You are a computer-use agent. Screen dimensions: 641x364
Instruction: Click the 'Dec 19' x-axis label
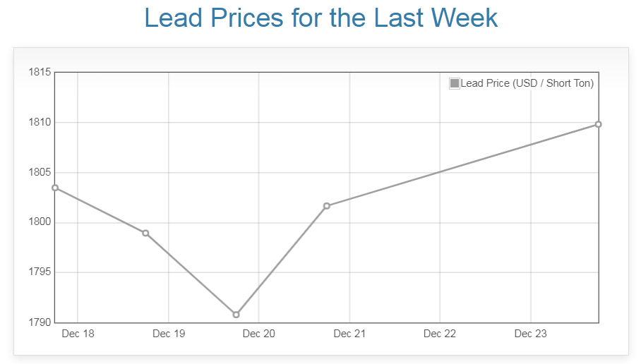coord(169,334)
